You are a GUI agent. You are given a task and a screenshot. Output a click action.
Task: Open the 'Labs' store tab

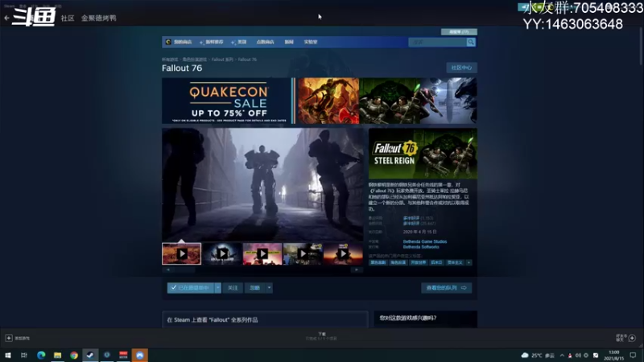(311, 42)
